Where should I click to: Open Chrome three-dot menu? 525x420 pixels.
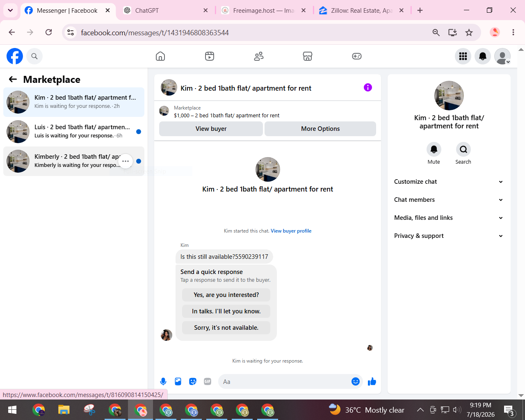pos(513,32)
